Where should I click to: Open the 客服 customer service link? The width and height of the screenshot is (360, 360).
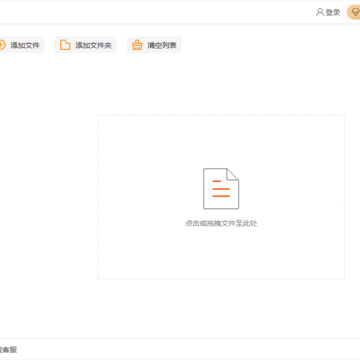click(8, 350)
